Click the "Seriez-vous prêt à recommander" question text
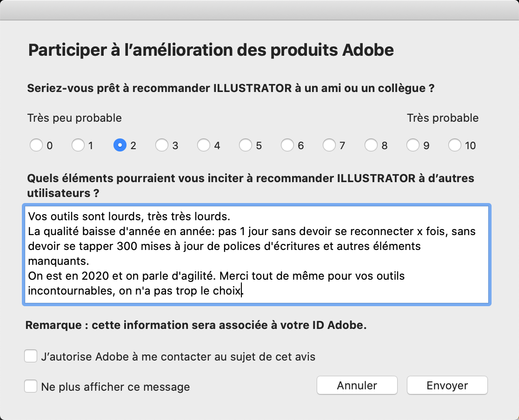The width and height of the screenshot is (519, 420). (x=231, y=88)
